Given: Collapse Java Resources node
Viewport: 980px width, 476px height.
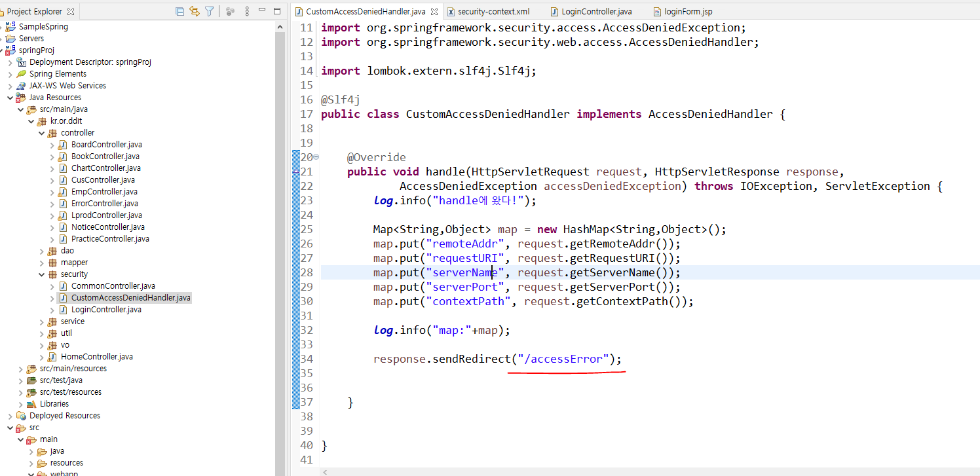Looking at the screenshot, I should 10,98.
